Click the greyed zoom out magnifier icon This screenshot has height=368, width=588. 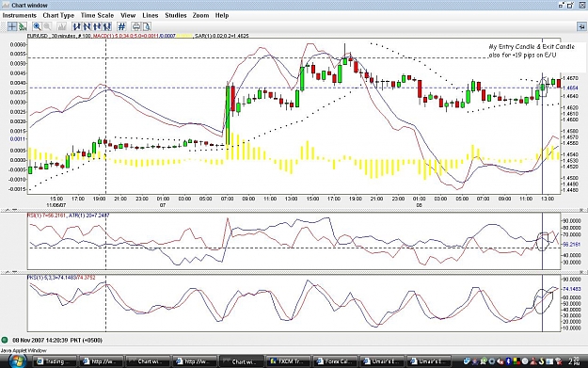pyautogui.click(x=47, y=26)
